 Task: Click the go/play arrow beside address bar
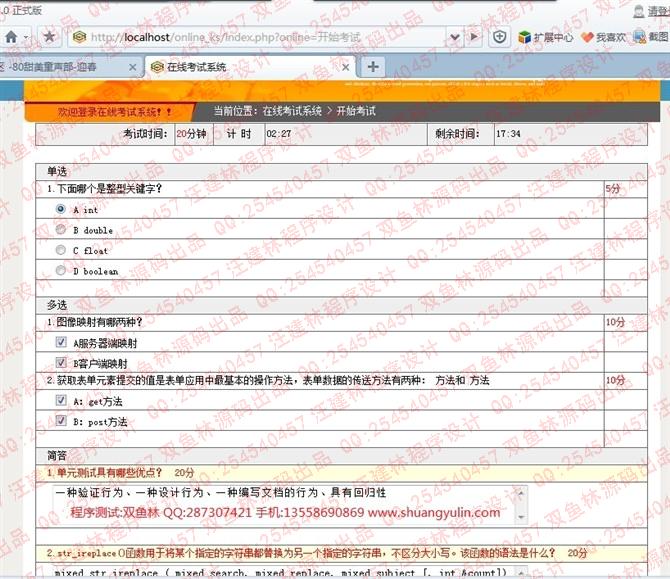(474, 37)
